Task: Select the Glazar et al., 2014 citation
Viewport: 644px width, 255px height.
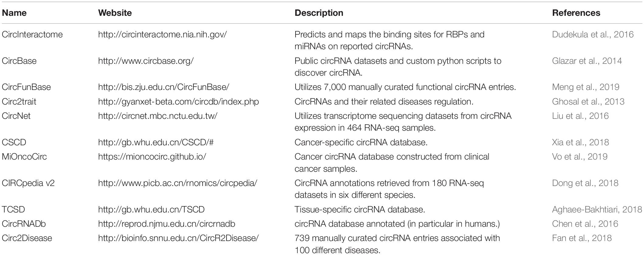Action: [x=587, y=61]
